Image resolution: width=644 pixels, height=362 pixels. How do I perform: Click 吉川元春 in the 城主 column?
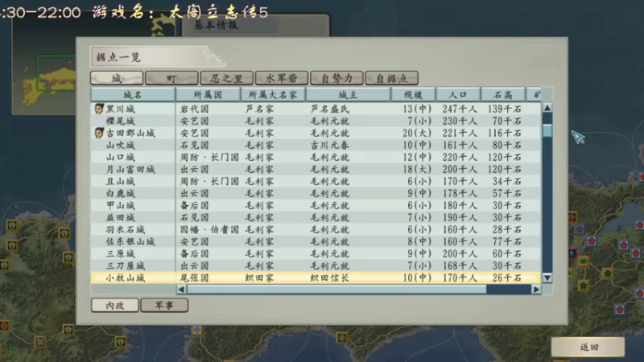[x=330, y=145]
